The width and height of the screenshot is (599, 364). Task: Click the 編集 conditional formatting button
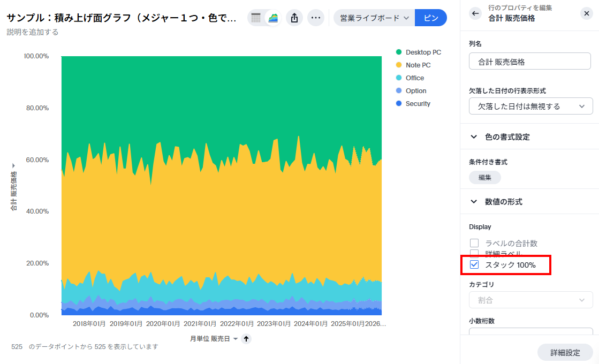(x=484, y=177)
